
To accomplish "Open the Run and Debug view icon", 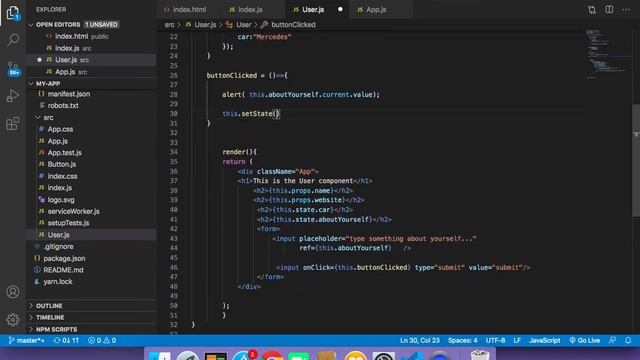I will click(x=13, y=96).
